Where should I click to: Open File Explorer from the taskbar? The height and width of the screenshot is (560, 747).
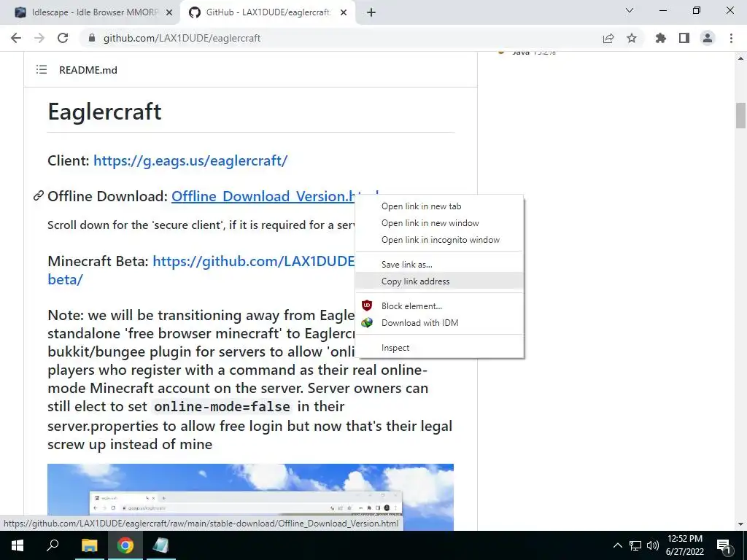pyautogui.click(x=89, y=545)
